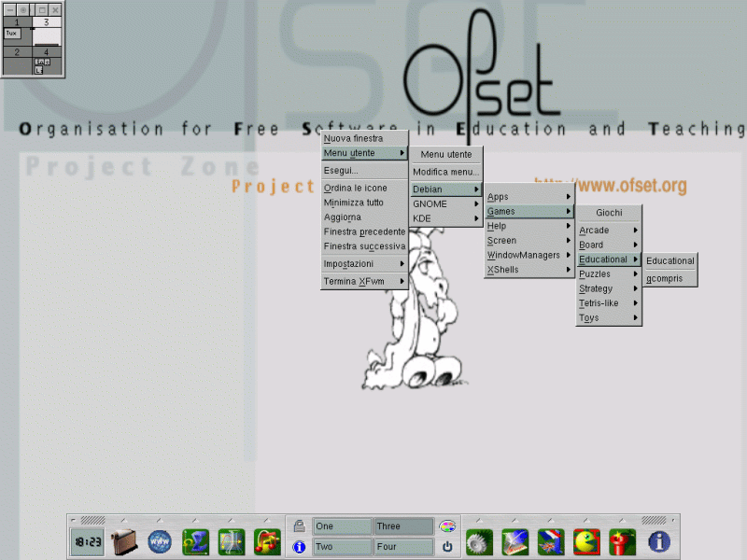The width and height of the screenshot is (747, 560).
Task: Launch the flags language icon
Action: point(551,542)
